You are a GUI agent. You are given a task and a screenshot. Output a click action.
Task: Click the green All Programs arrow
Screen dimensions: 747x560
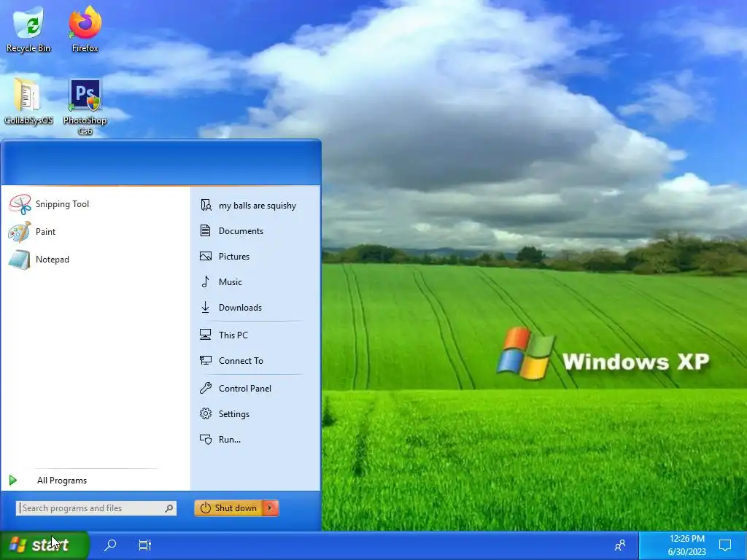(x=13, y=481)
